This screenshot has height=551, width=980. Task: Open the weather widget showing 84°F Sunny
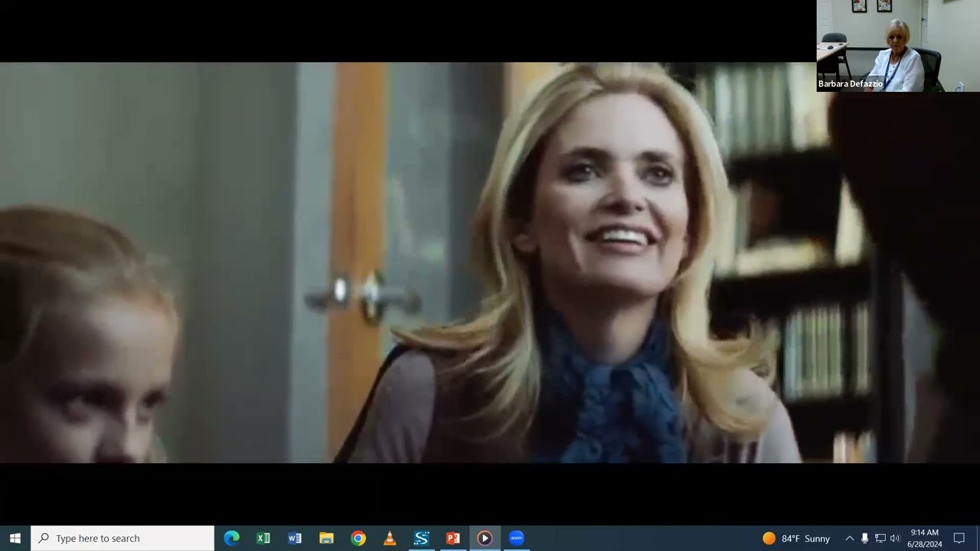pos(796,538)
